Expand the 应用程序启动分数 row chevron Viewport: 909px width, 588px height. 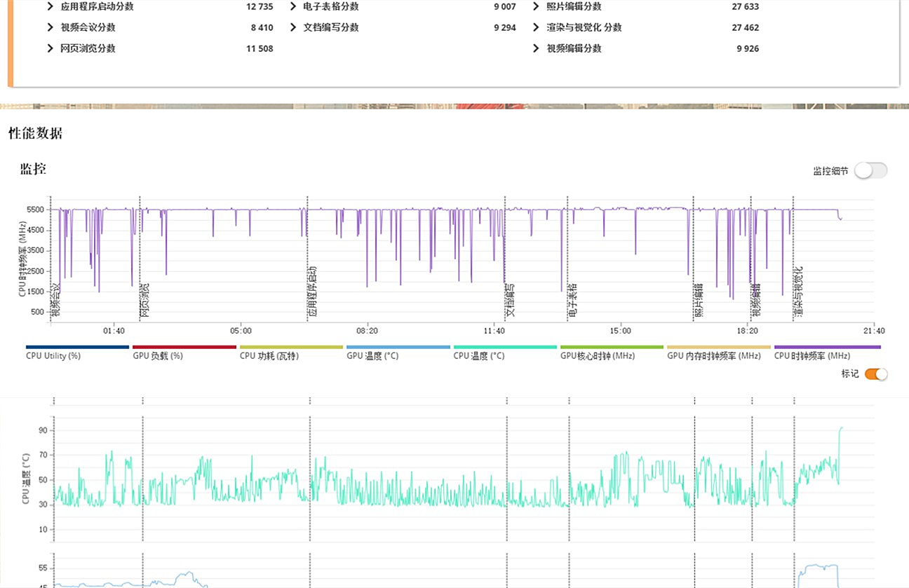(x=50, y=6)
